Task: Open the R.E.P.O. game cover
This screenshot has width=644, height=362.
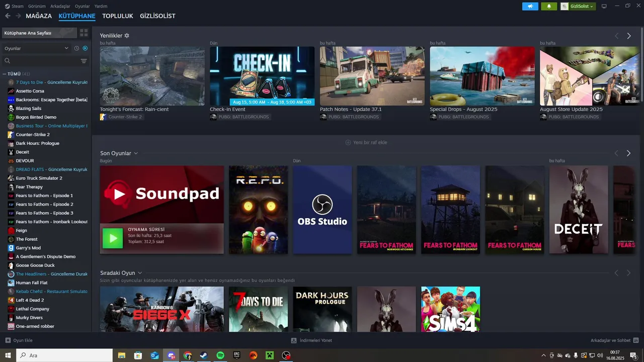Action: (x=259, y=210)
